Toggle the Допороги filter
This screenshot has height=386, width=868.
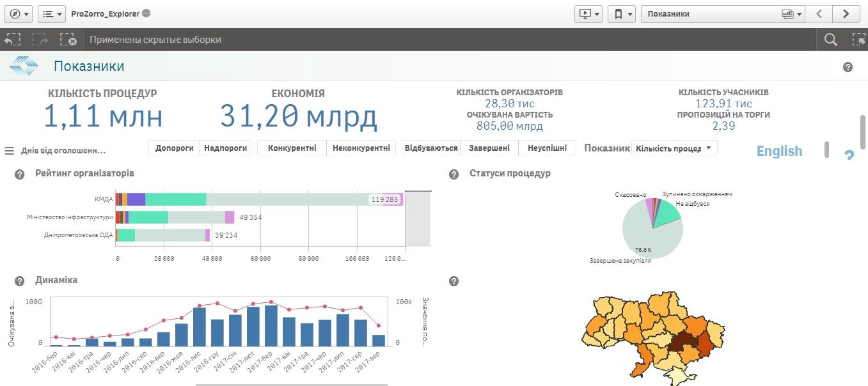click(x=174, y=148)
